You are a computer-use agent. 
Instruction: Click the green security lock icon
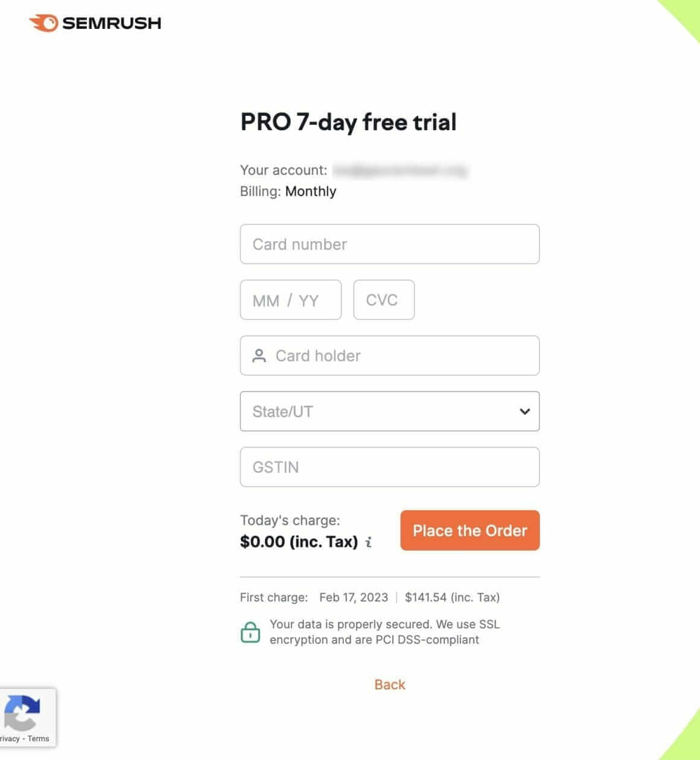pyautogui.click(x=250, y=632)
